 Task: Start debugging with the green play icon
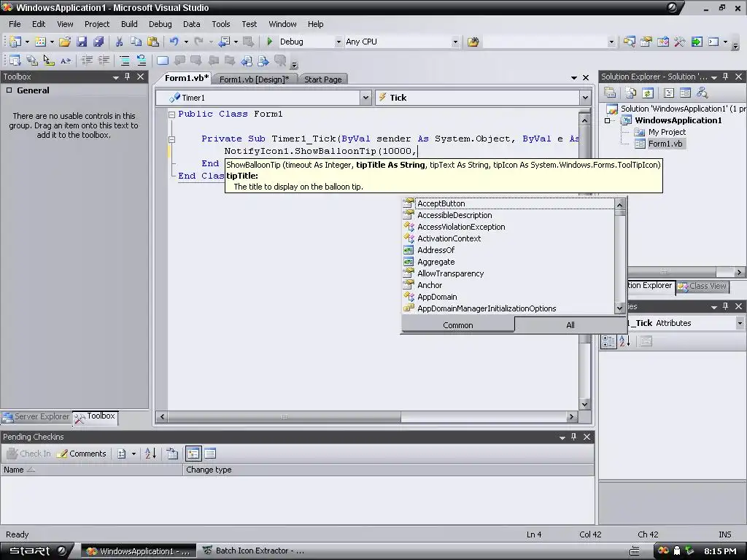click(x=270, y=42)
